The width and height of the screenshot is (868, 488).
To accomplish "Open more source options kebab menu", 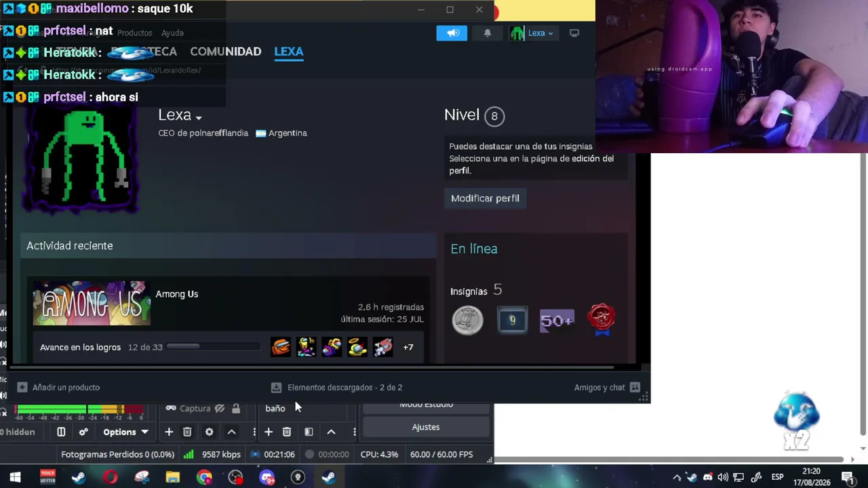I will [254, 432].
